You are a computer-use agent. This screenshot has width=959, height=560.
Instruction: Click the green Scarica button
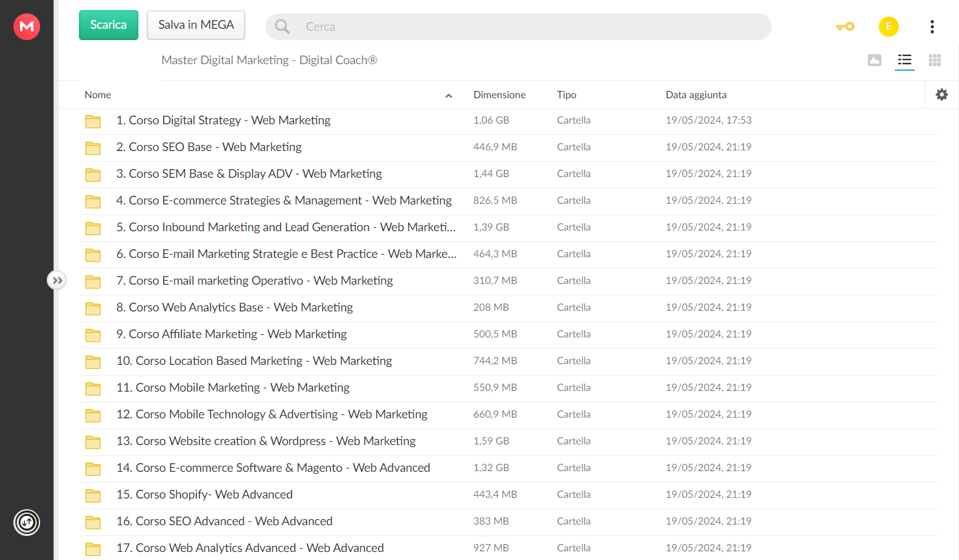click(108, 25)
